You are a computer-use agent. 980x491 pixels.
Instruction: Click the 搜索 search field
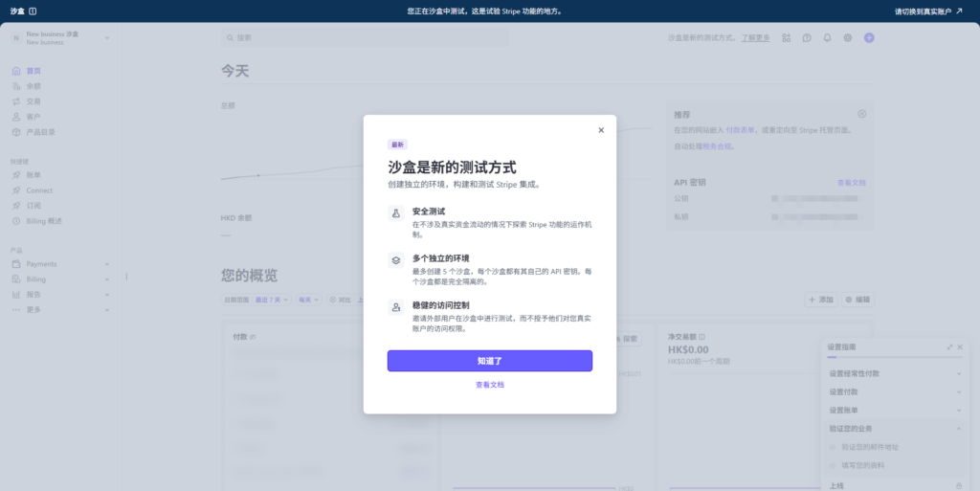coord(364,38)
